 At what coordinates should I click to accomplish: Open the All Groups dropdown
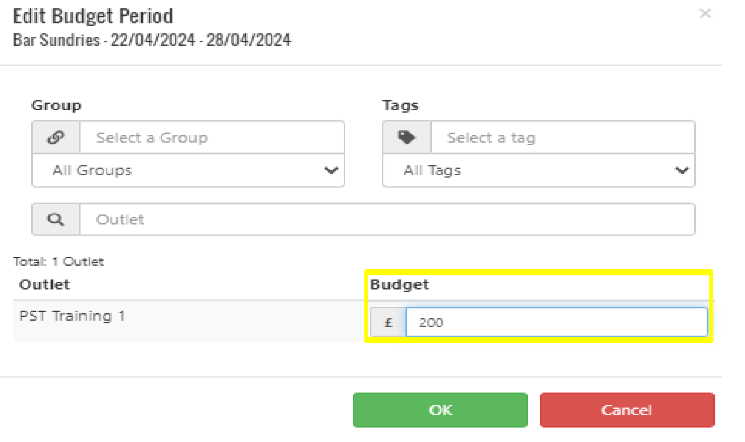pyautogui.click(x=188, y=171)
